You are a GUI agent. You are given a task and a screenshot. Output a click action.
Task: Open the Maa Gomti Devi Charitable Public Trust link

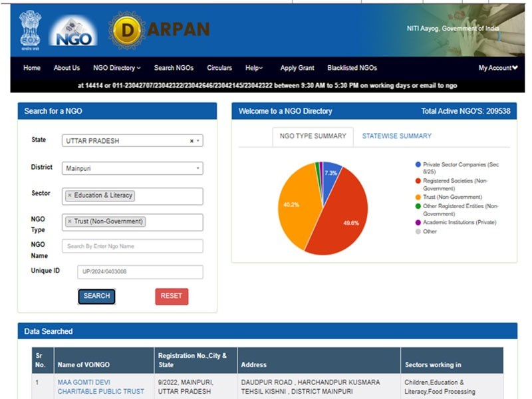tap(101, 387)
